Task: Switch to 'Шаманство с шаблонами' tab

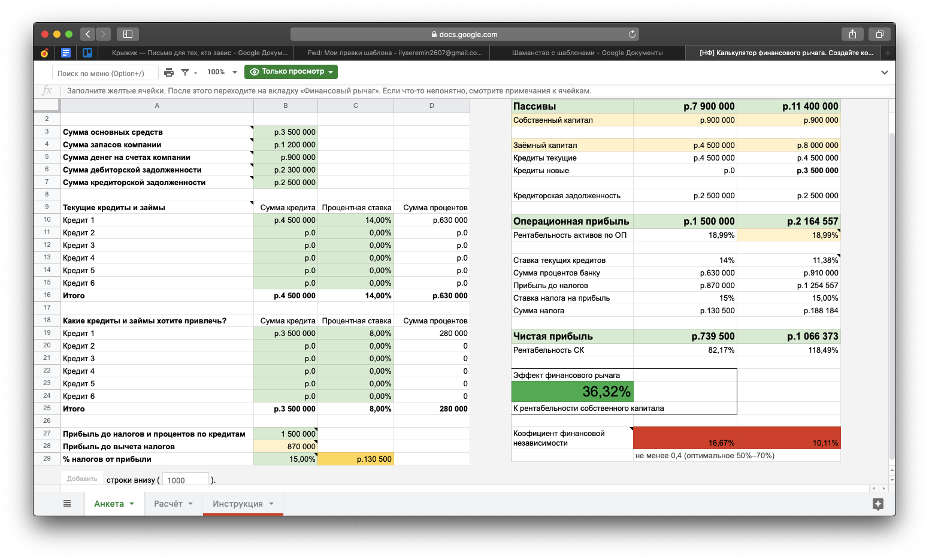Action: tap(587, 53)
